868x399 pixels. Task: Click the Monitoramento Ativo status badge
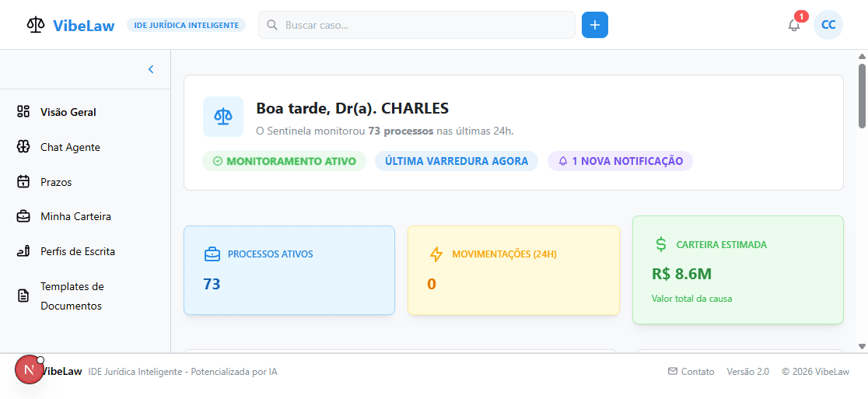pyautogui.click(x=284, y=161)
